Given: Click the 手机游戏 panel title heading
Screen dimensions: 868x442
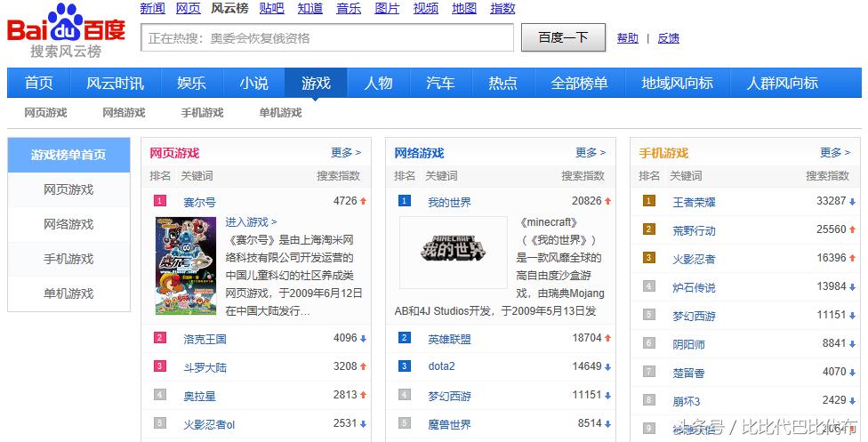Looking at the screenshot, I should 663,154.
